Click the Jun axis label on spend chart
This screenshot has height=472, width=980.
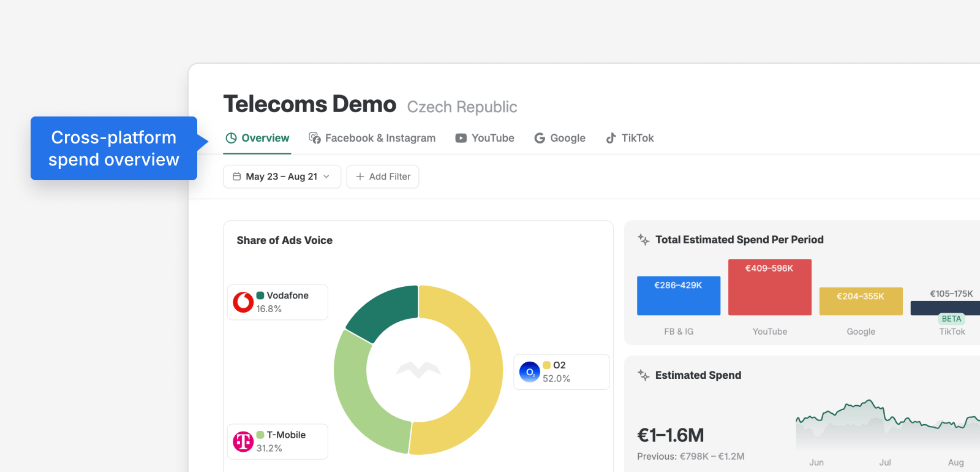pos(816,462)
